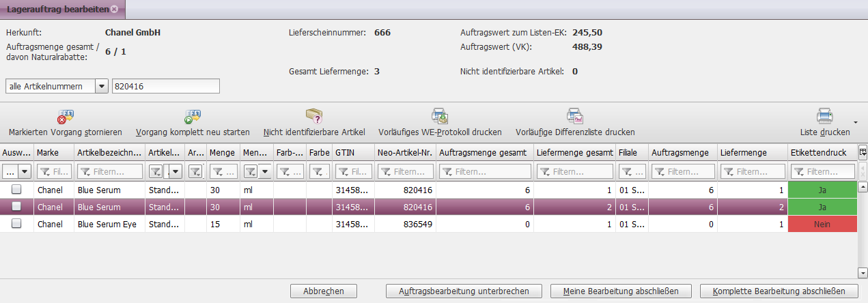Click the Farb-... column filter field
The image size is (868, 303).
pos(290,171)
